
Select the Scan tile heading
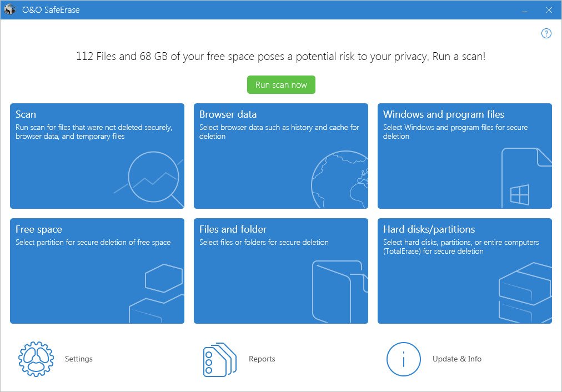pos(26,114)
